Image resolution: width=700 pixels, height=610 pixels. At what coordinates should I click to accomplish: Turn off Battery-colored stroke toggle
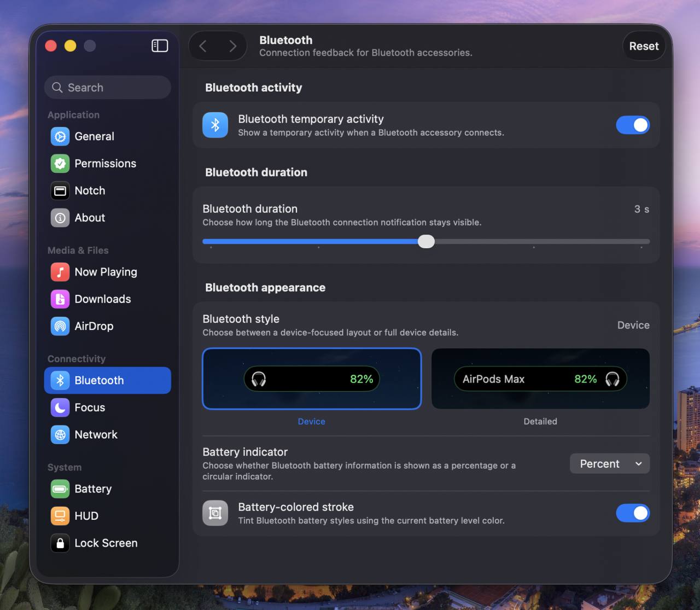632,513
